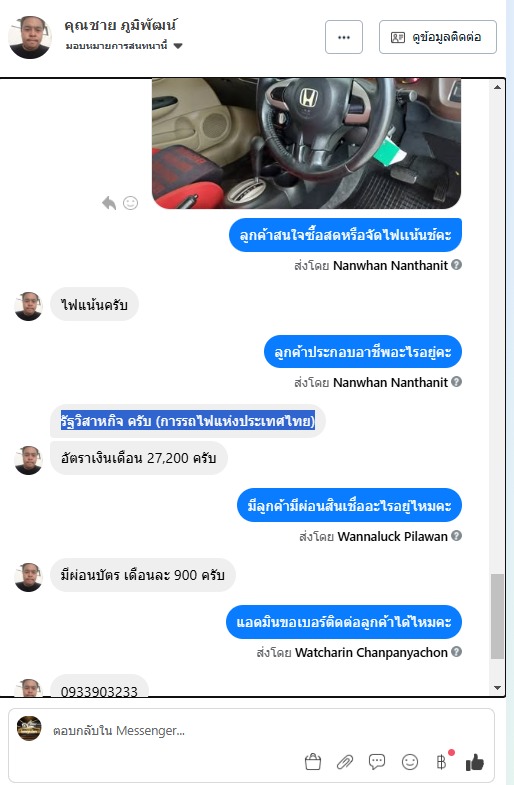Click help icon beside Watcharin Chanpanyachon
514x785 pixels.
[456, 652]
